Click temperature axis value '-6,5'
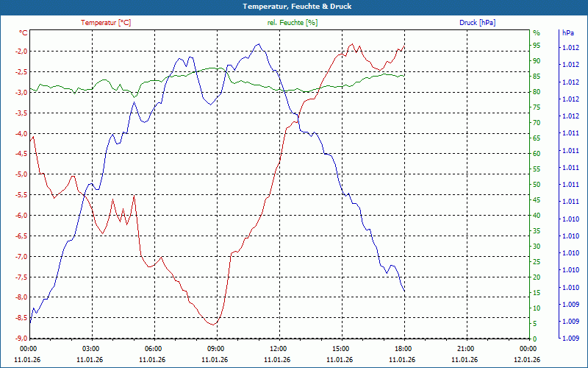This screenshot has height=368, width=588. [21, 236]
